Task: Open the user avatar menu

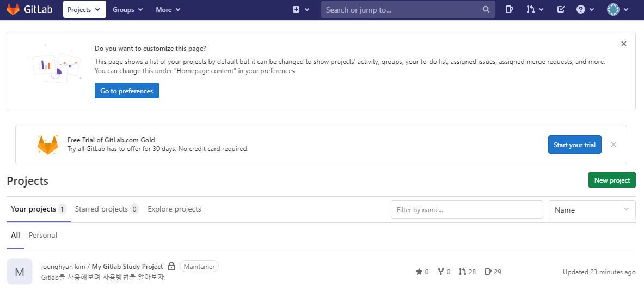Action: 618,9
